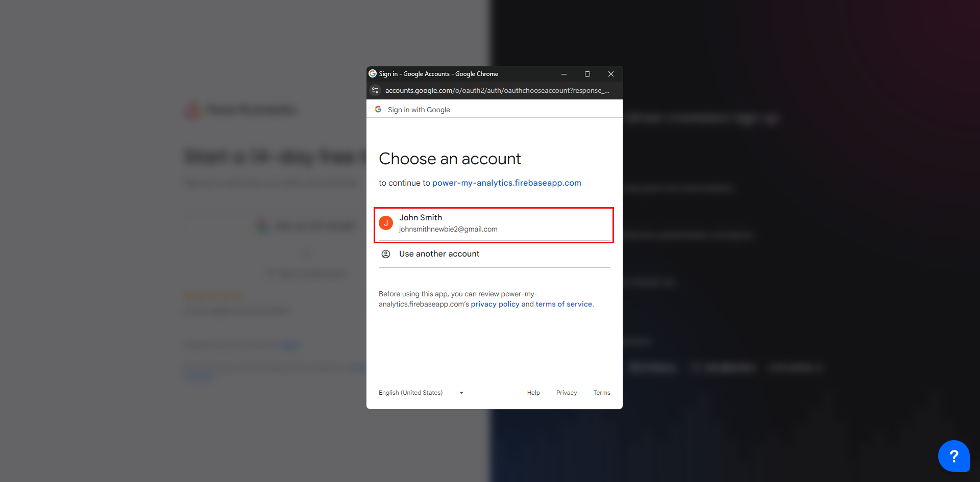Close the Sign in Google Accounts window

(611, 74)
